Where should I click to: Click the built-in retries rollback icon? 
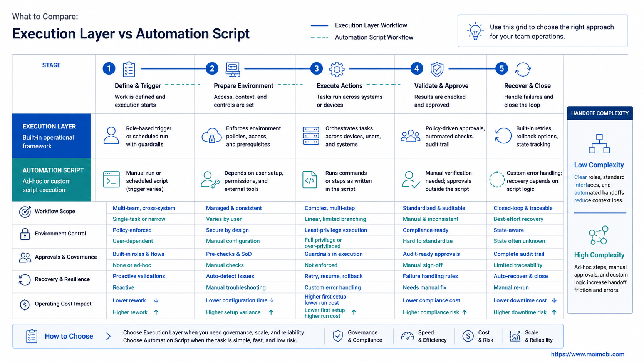click(x=503, y=136)
